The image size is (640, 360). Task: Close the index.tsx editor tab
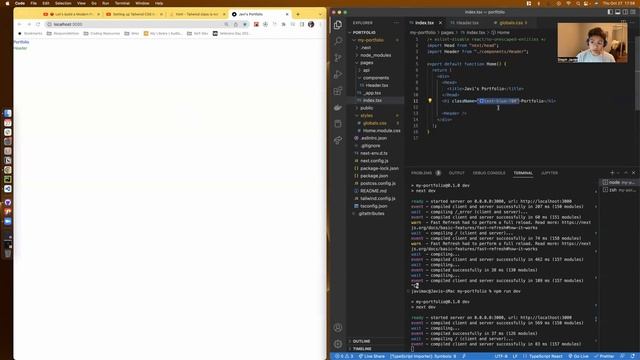coord(440,23)
